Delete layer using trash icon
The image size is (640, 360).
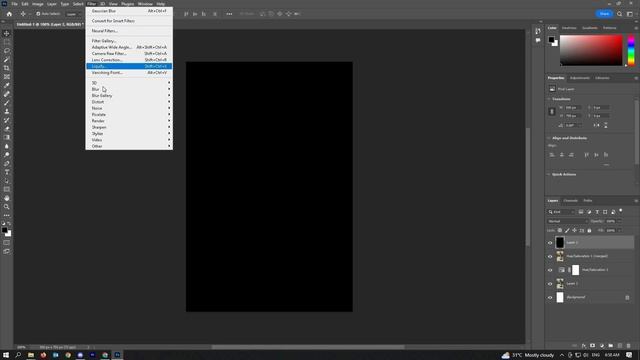629,346
